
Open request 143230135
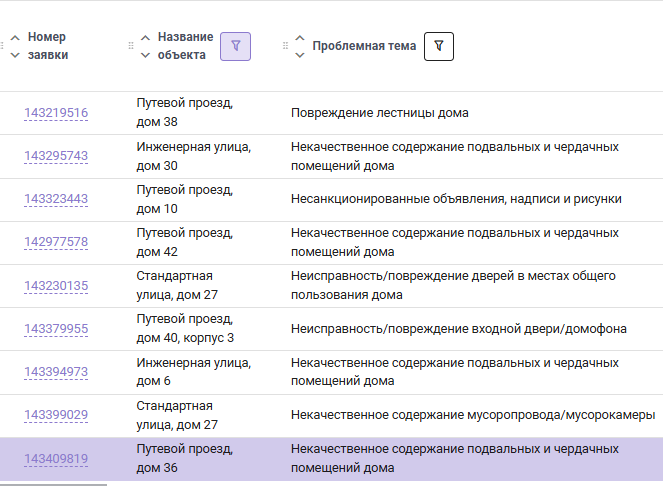(x=56, y=286)
